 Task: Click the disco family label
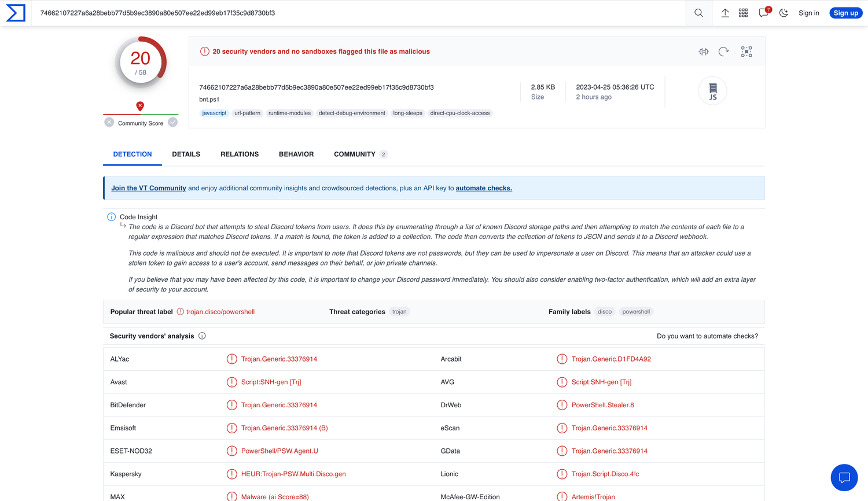(x=605, y=312)
